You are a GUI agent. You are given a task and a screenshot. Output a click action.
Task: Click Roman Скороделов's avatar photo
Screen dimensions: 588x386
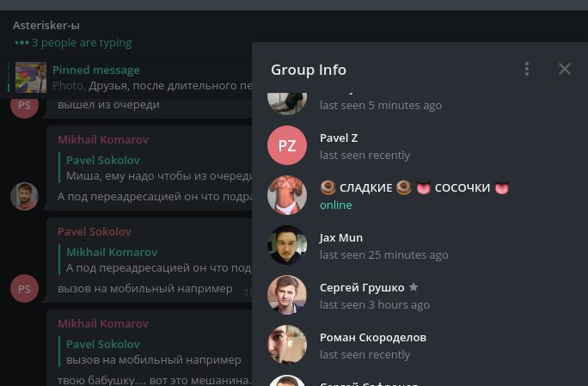(287, 345)
